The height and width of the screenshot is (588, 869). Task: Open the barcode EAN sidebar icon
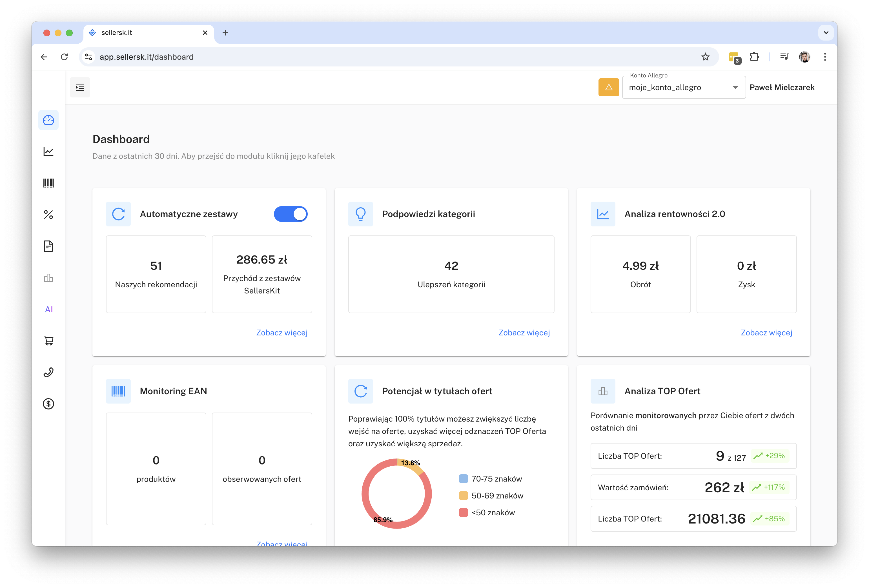[48, 183]
